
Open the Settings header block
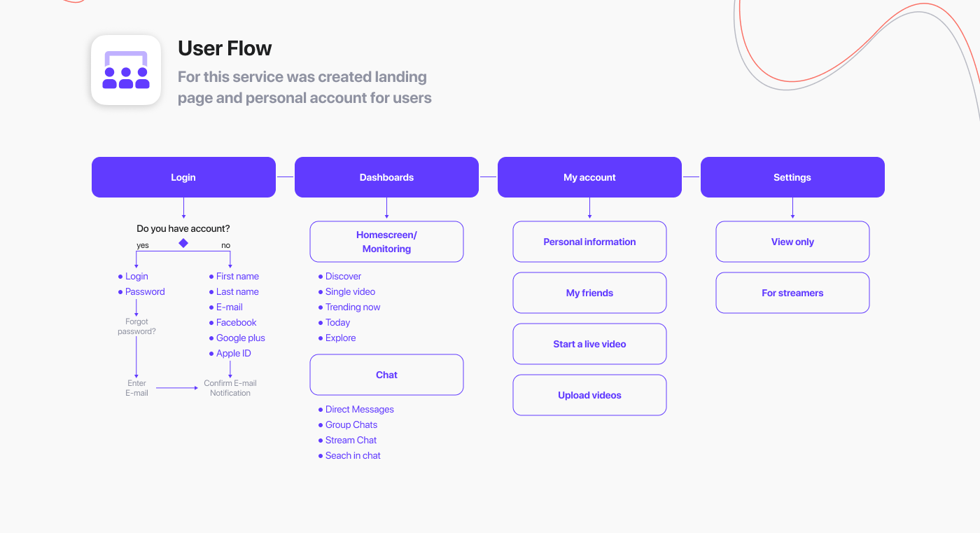(x=792, y=177)
